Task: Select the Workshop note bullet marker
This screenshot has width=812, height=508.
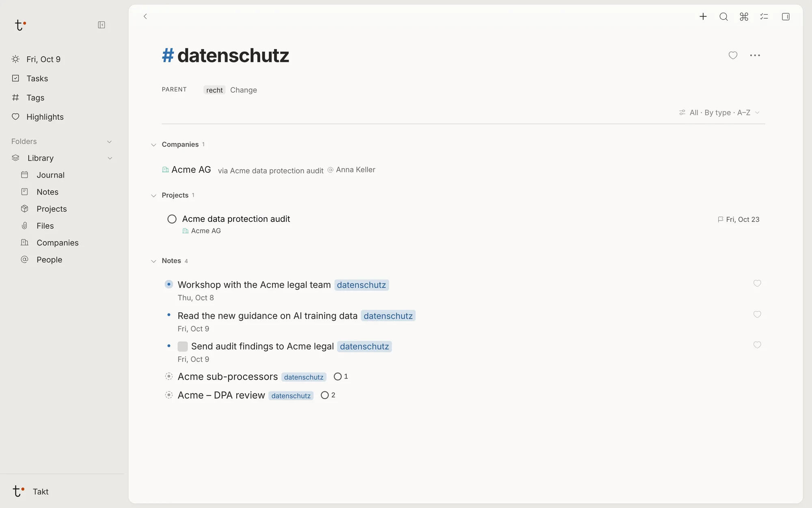Action: pyautogui.click(x=169, y=284)
